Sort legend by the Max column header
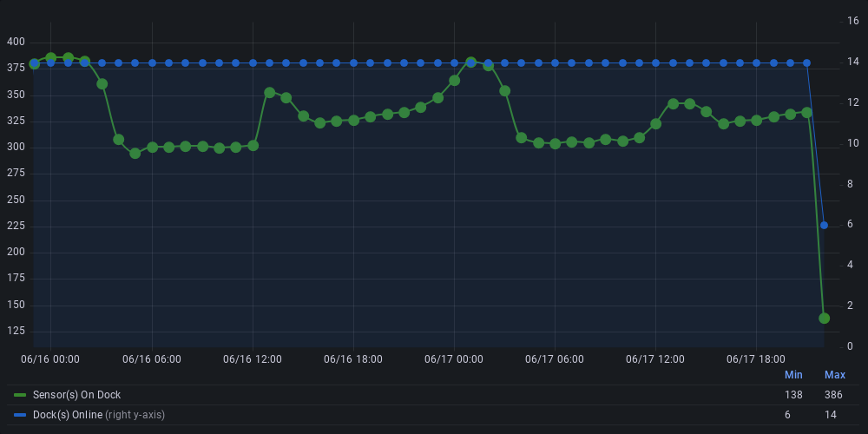This screenshot has width=868, height=434. [x=834, y=375]
